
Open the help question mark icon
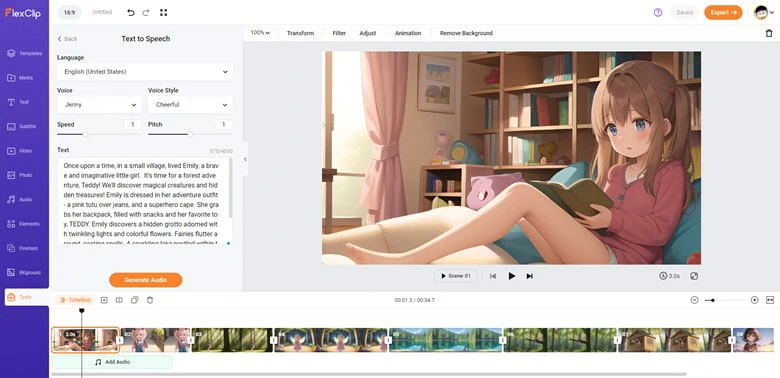(x=658, y=12)
